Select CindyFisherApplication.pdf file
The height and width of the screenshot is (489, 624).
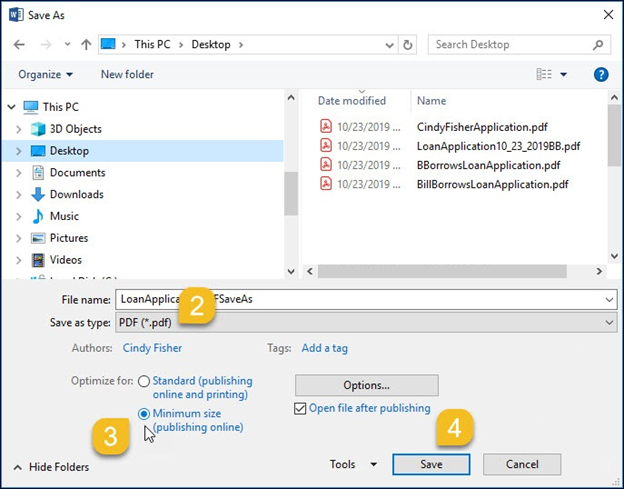point(482,127)
